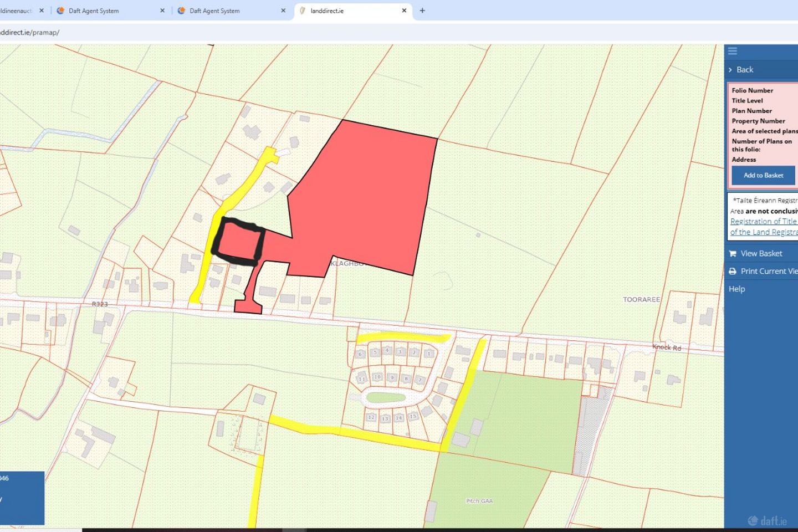Collapse the panel using the Back chevron
This screenshot has height=532, width=798.
click(730, 70)
